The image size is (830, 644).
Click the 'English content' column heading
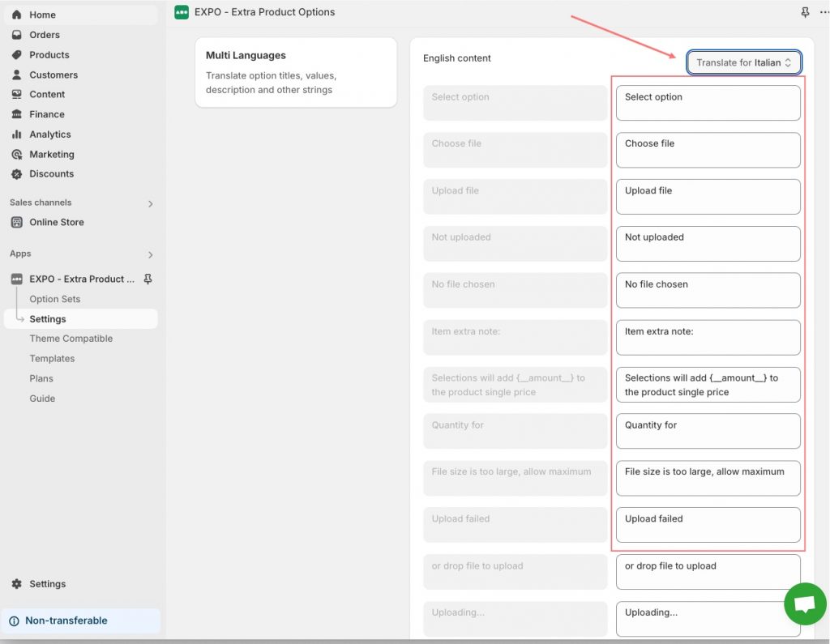[457, 58]
